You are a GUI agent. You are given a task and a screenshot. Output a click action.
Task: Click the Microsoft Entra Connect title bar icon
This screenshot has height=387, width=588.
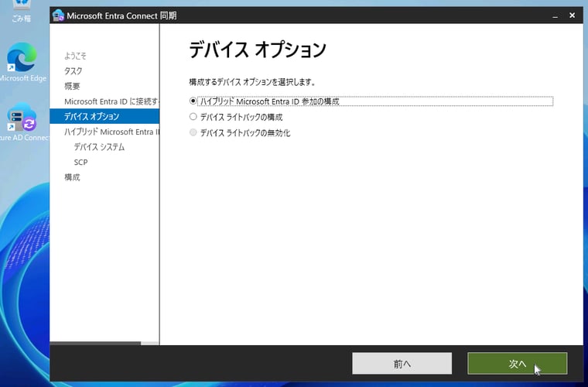pyautogui.click(x=58, y=15)
